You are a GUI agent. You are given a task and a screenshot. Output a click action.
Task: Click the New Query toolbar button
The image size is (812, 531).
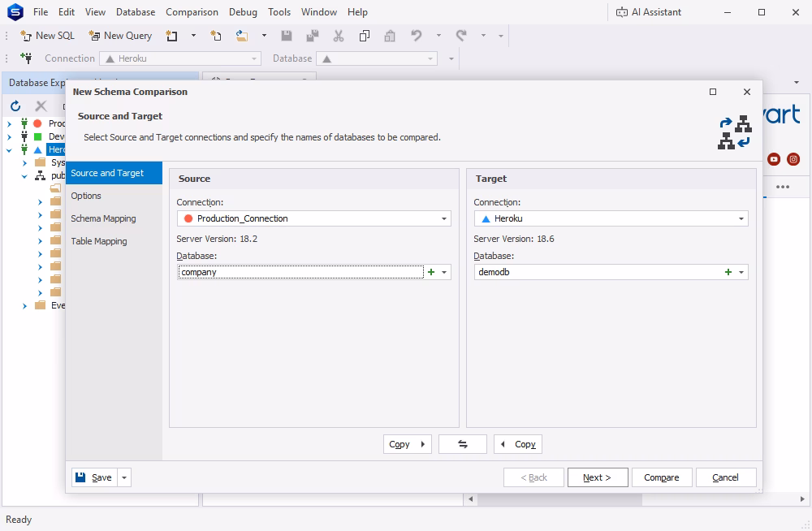[120, 36]
